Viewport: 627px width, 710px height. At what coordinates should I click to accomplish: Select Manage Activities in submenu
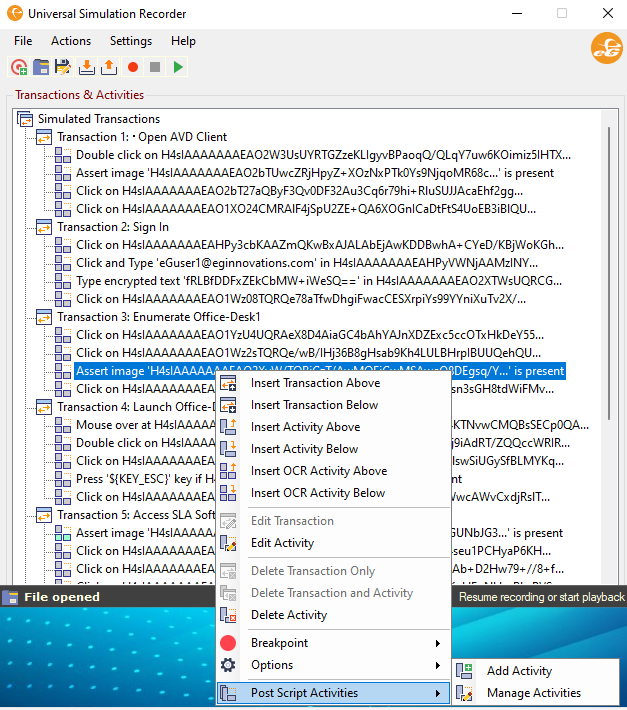click(x=533, y=693)
